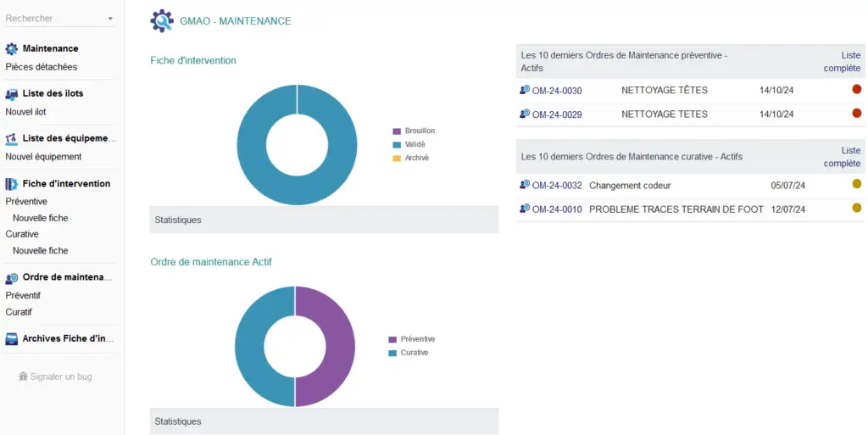Click the Maintenance gear icon in sidebar
This screenshot has width=868, height=435.
click(x=12, y=49)
